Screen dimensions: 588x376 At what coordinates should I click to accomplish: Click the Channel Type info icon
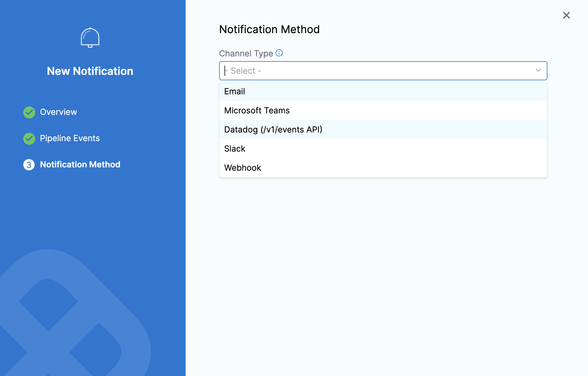click(x=279, y=53)
